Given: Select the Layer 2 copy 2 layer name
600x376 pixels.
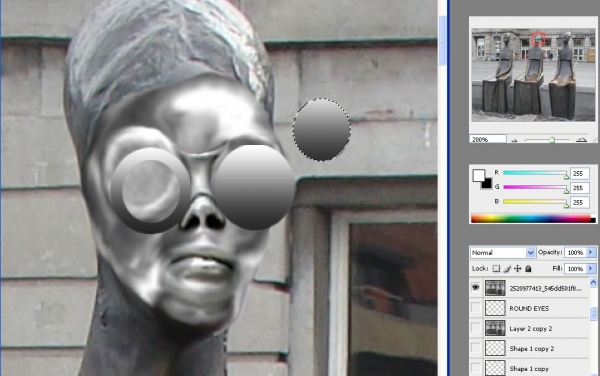Looking at the screenshot, I should point(530,329).
